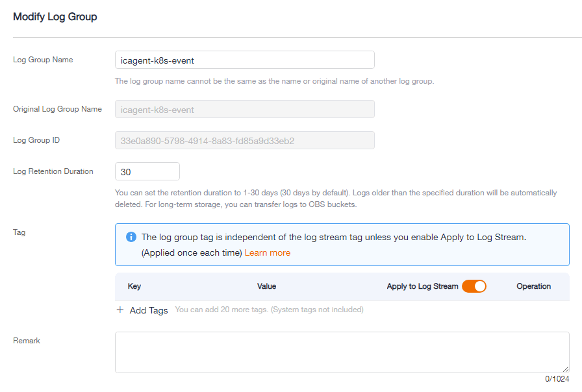This screenshot has height=392, width=582.
Task: Click inside the Remark text area
Action: pos(342,352)
